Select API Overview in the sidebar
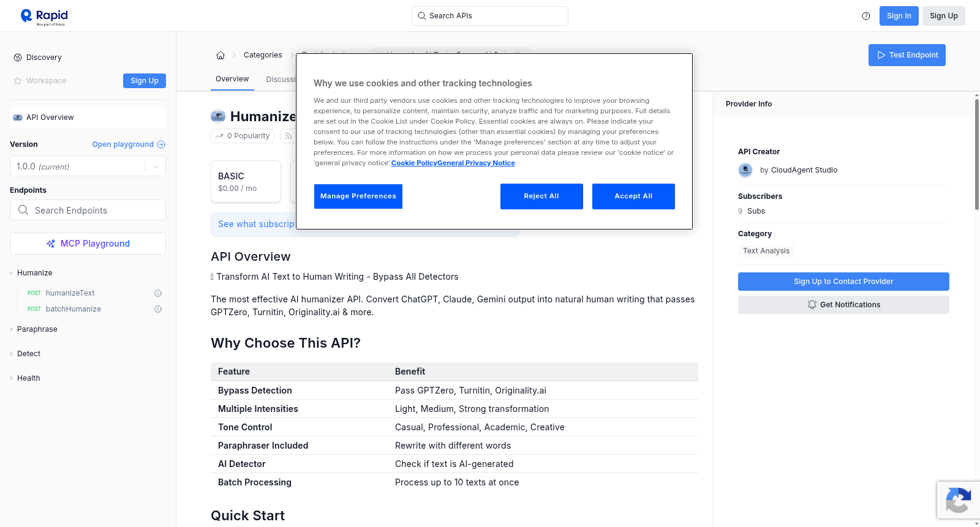This screenshot has height=527, width=980. pos(88,118)
